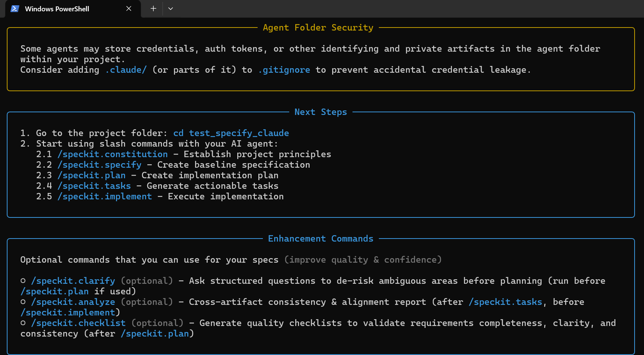Click the '/speckit.clarify' optional command
644x355 pixels.
click(x=73, y=281)
